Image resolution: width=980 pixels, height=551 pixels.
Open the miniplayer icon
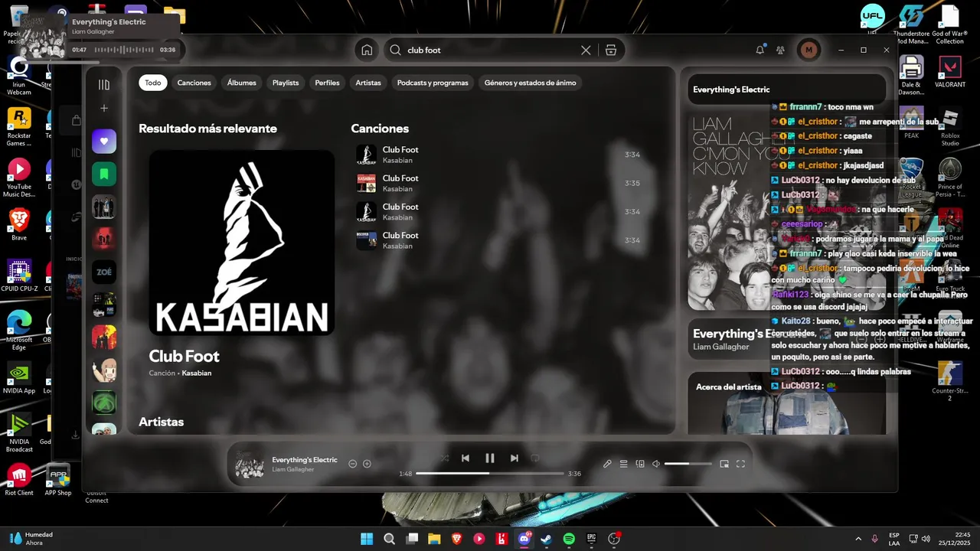[x=724, y=464]
